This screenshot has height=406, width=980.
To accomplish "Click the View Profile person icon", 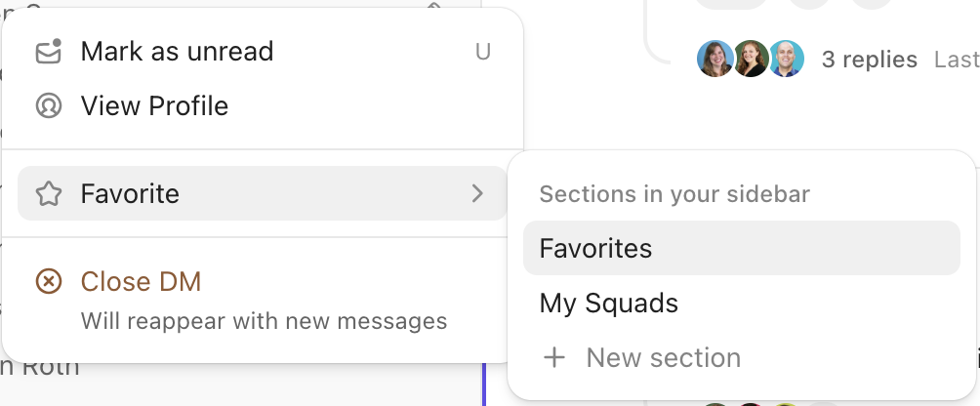I will [48, 105].
